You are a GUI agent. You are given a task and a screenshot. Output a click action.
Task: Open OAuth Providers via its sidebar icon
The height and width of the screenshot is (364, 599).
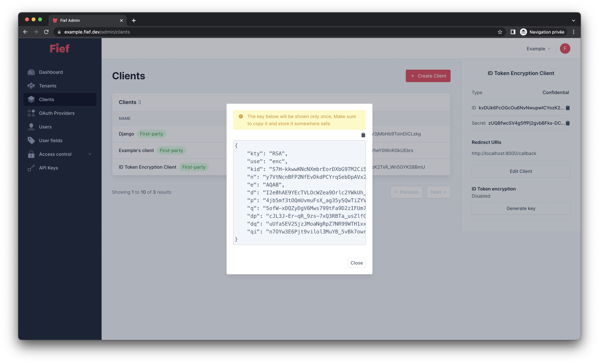click(x=31, y=113)
